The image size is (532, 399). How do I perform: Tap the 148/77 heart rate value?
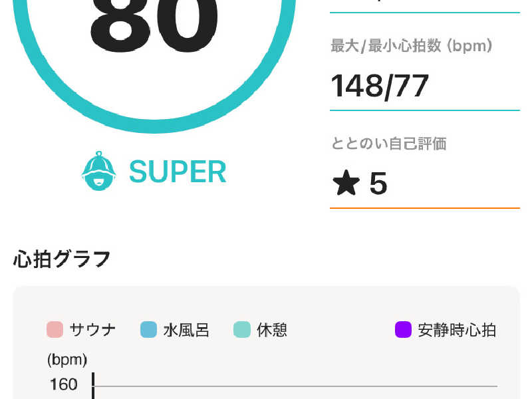(x=380, y=86)
